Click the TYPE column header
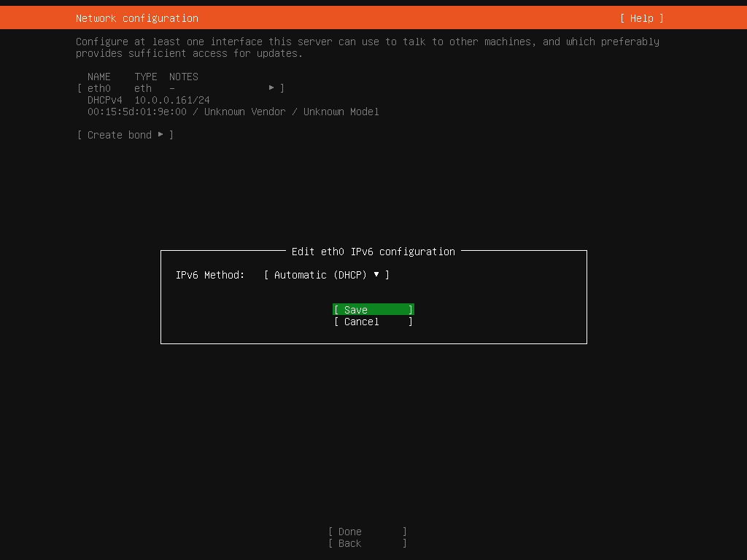 point(146,77)
